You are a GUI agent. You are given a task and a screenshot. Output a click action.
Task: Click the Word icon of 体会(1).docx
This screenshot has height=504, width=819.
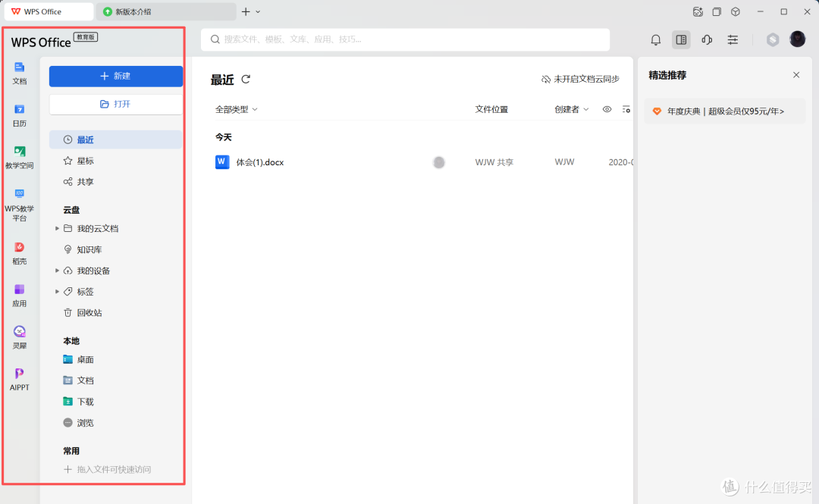222,162
